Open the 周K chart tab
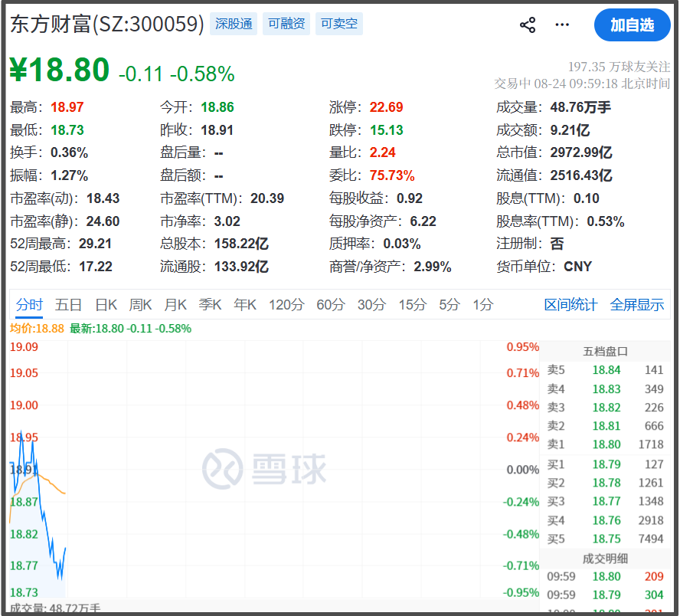 140,304
